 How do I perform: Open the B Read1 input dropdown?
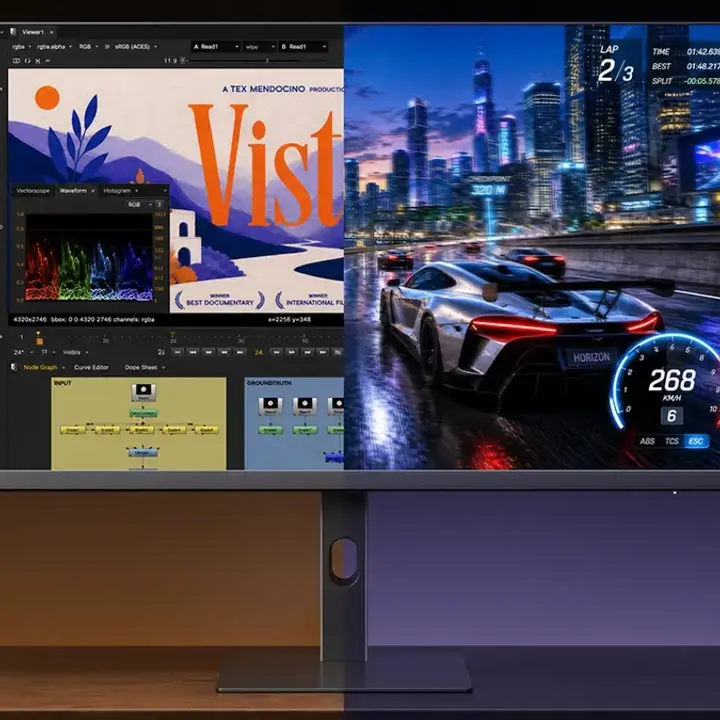[x=304, y=46]
